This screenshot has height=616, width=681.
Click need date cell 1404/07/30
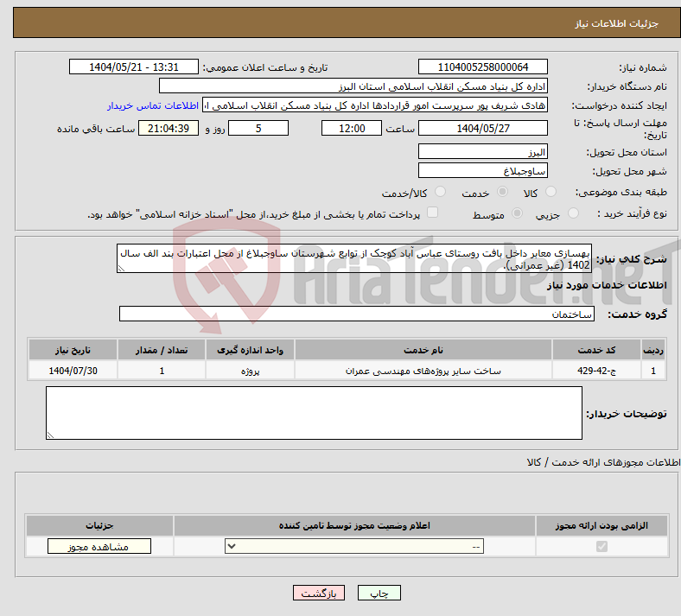click(x=73, y=371)
